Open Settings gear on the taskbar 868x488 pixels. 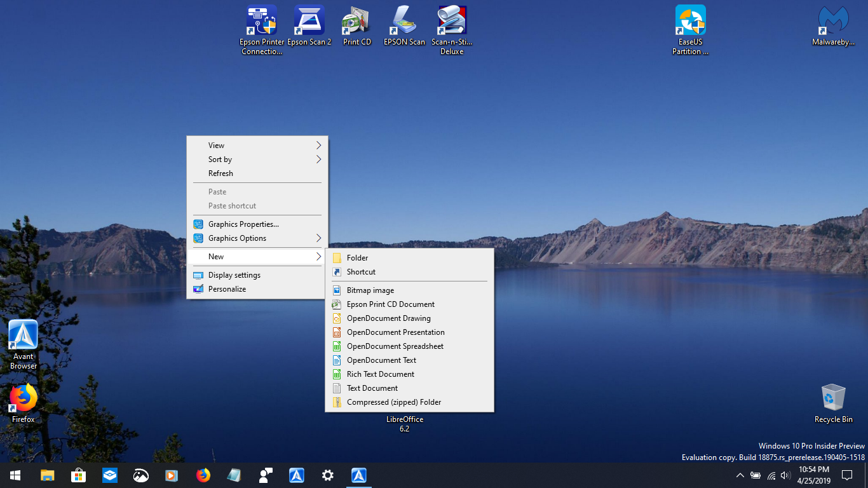(x=327, y=475)
